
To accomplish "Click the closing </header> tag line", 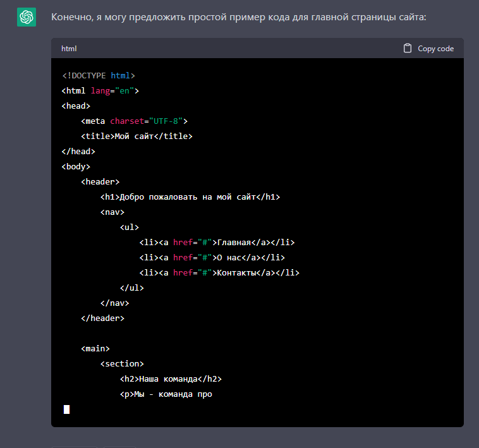I will click(102, 318).
